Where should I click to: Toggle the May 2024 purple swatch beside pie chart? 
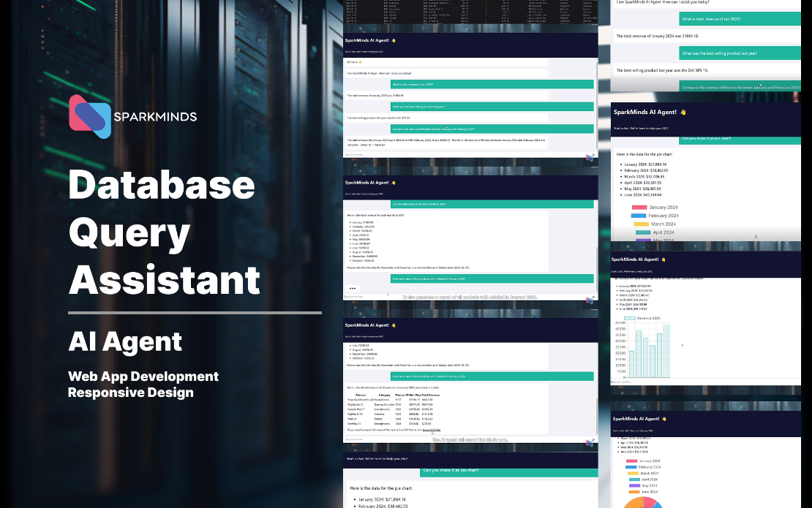pyautogui.click(x=634, y=485)
